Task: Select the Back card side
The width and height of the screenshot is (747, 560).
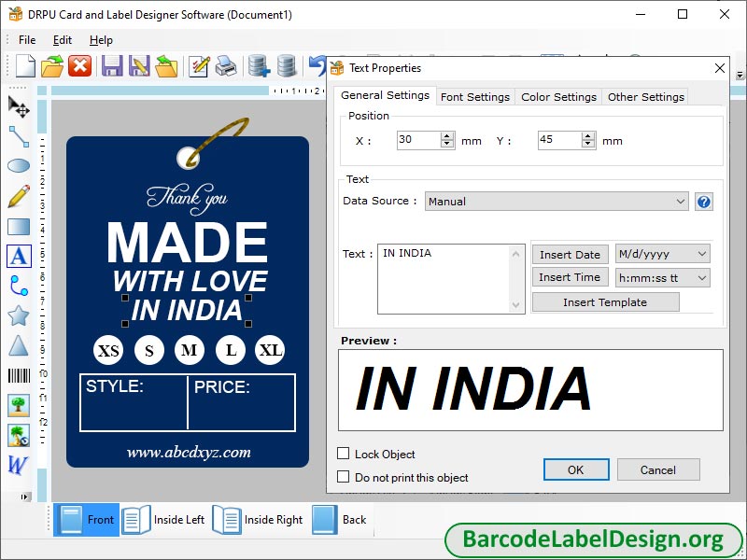Action: point(340,520)
